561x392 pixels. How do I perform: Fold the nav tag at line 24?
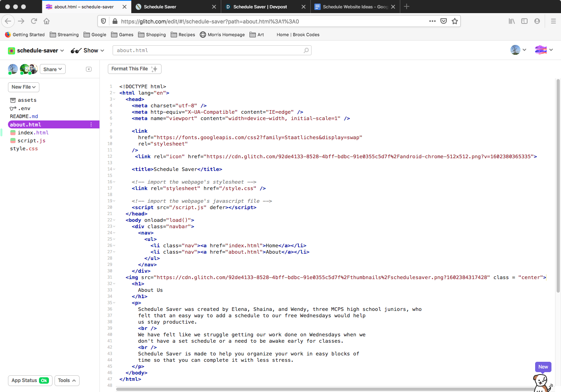[114, 233]
